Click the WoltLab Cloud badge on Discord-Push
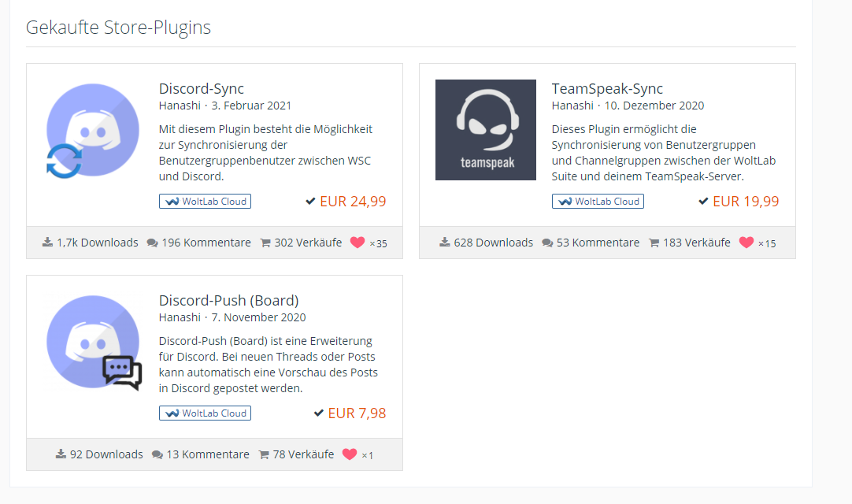 205,413
